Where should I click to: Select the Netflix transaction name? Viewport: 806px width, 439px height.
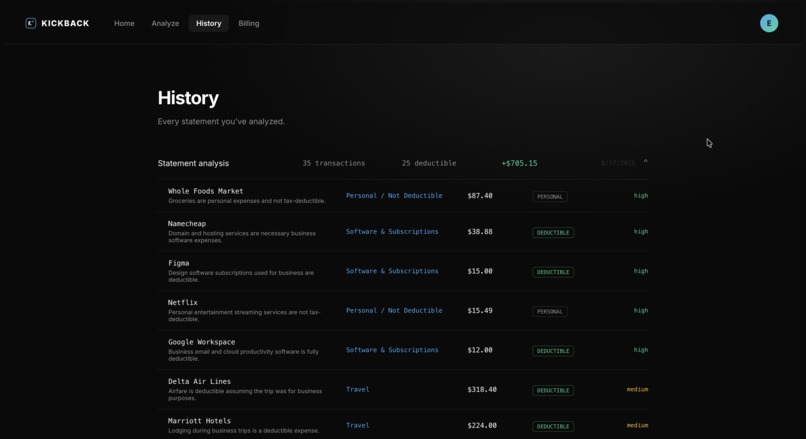182,302
